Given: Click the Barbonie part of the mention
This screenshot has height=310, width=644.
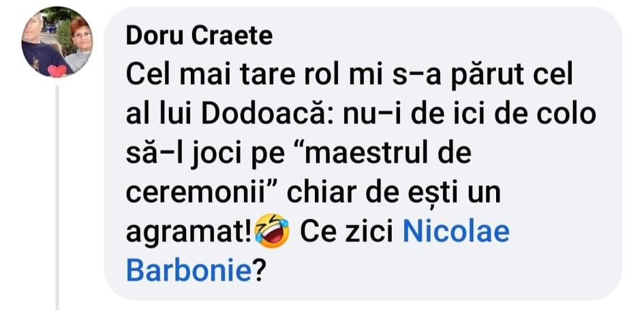Looking at the screenshot, I should (189, 271).
